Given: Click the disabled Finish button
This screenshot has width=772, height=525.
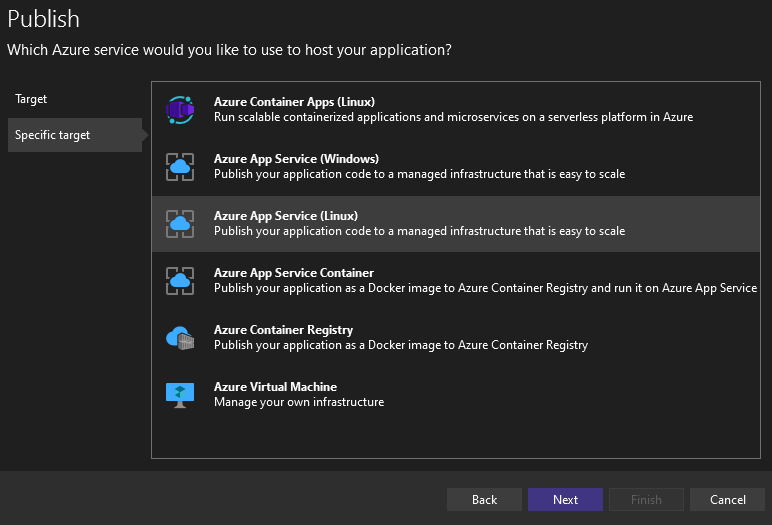Looking at the screenshot, I should pos(646,499).
